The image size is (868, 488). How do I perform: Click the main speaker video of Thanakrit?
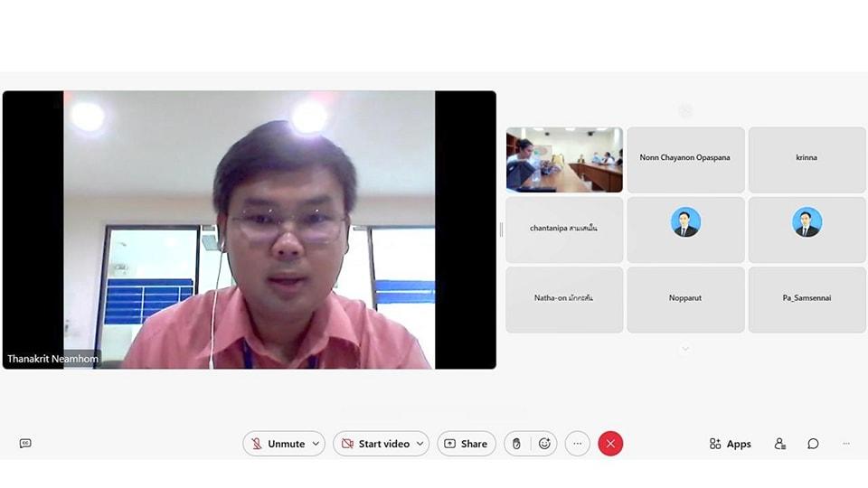click(x=250, y=230)
